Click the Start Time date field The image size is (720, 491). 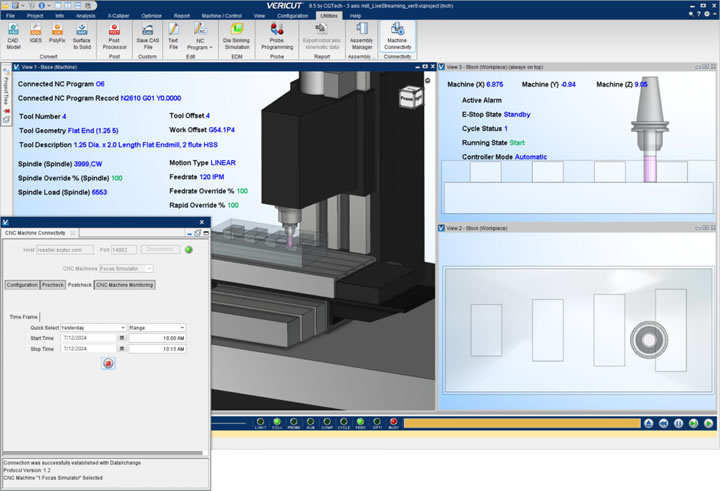89,338
